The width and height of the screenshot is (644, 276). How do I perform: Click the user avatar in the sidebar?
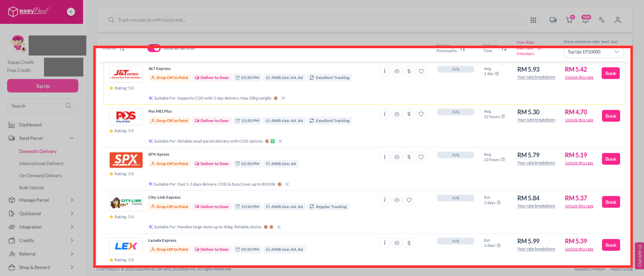click(x=18, y=43)
